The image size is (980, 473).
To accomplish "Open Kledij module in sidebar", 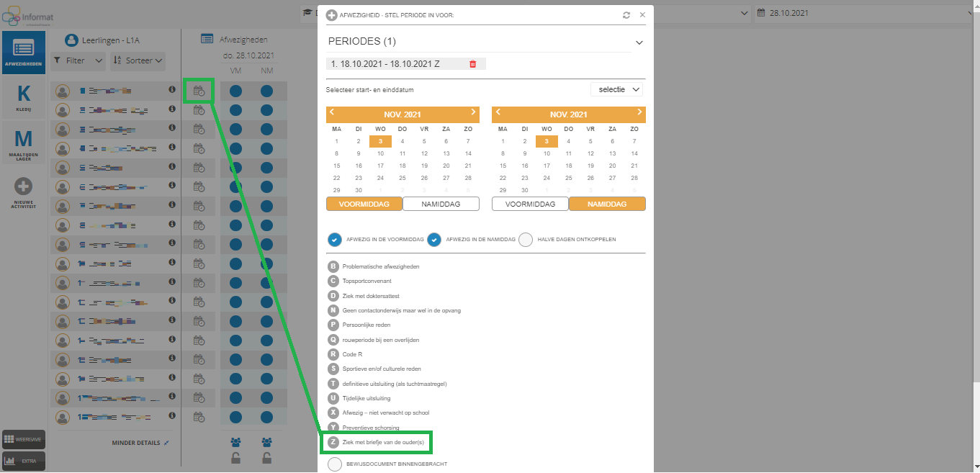I will [24, 99].
